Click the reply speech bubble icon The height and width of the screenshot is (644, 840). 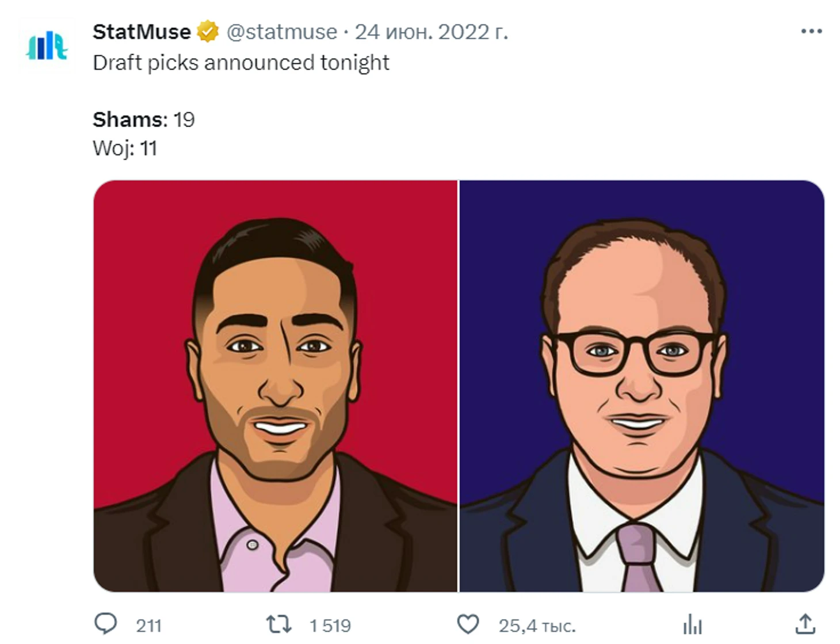coord(105,624)
